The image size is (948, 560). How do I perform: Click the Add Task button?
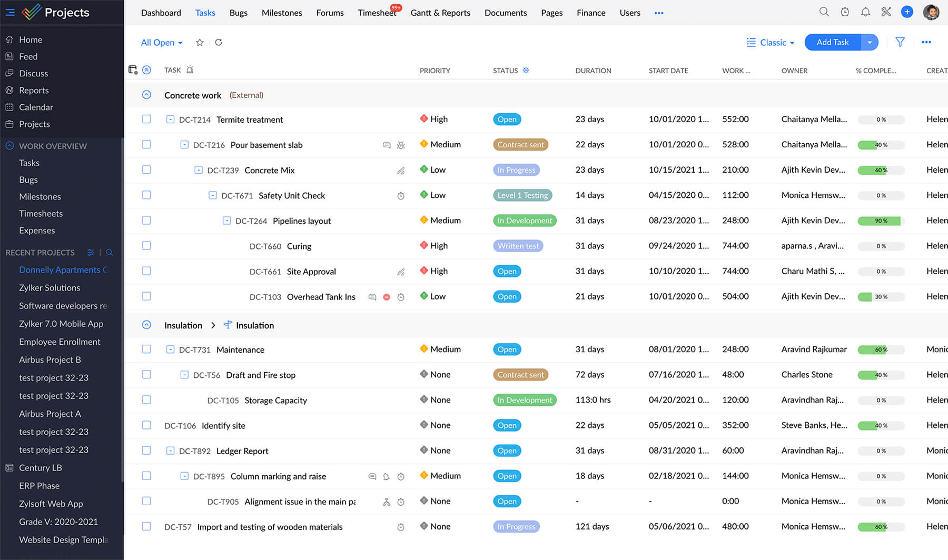[x=832, y=42]
